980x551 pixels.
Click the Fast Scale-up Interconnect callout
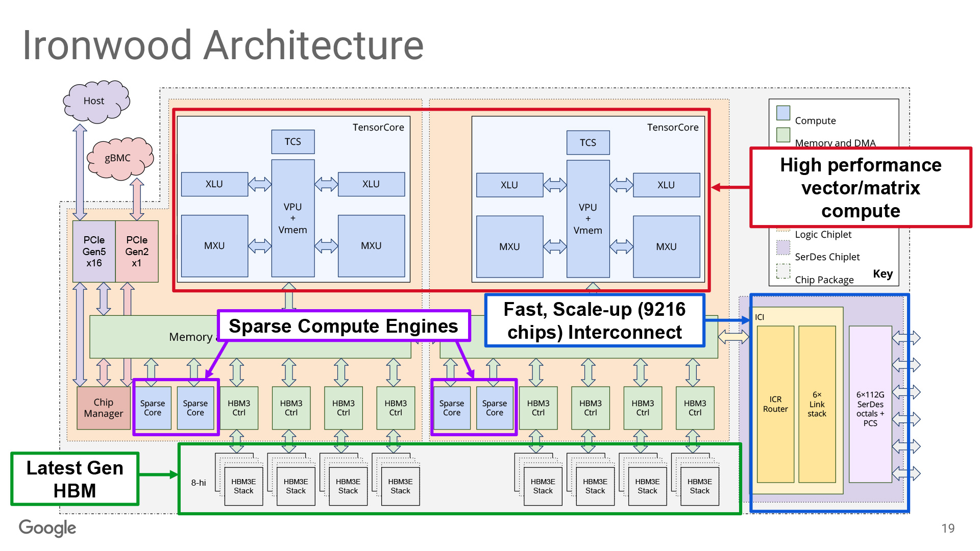[x=594, y=320]
